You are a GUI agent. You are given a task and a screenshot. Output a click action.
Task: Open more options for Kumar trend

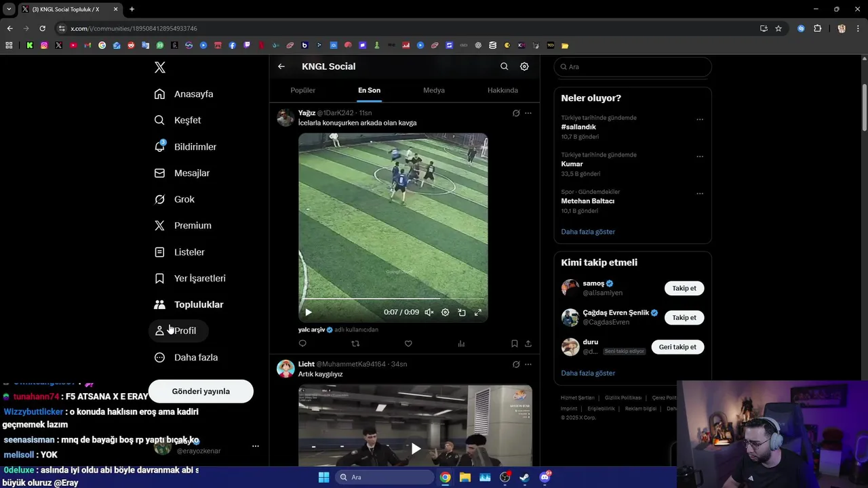(x=700, y=157)
